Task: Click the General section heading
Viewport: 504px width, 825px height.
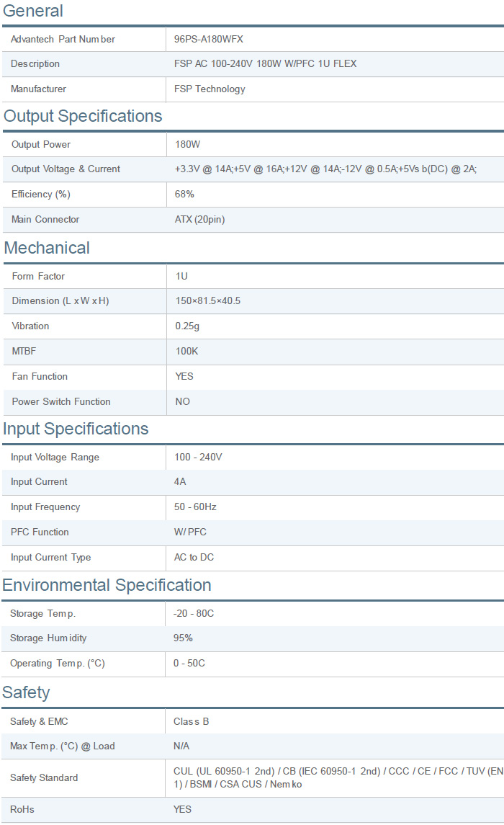Action: 33,11
